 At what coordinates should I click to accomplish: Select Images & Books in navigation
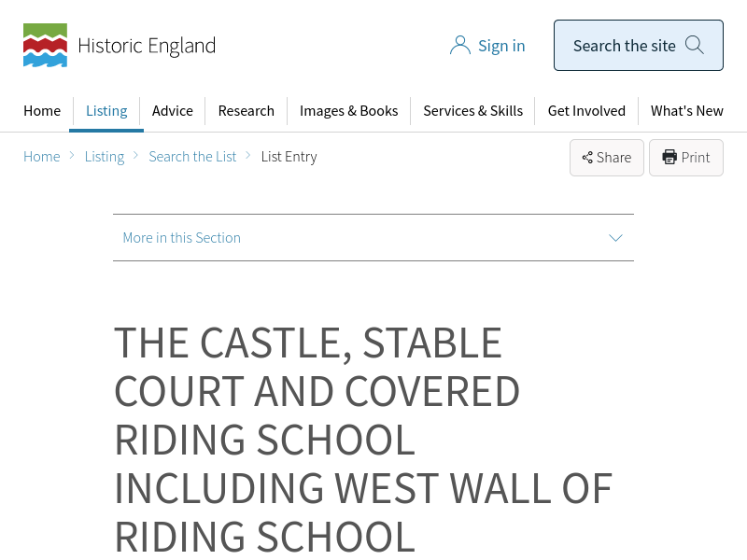[x=349, y=111]
